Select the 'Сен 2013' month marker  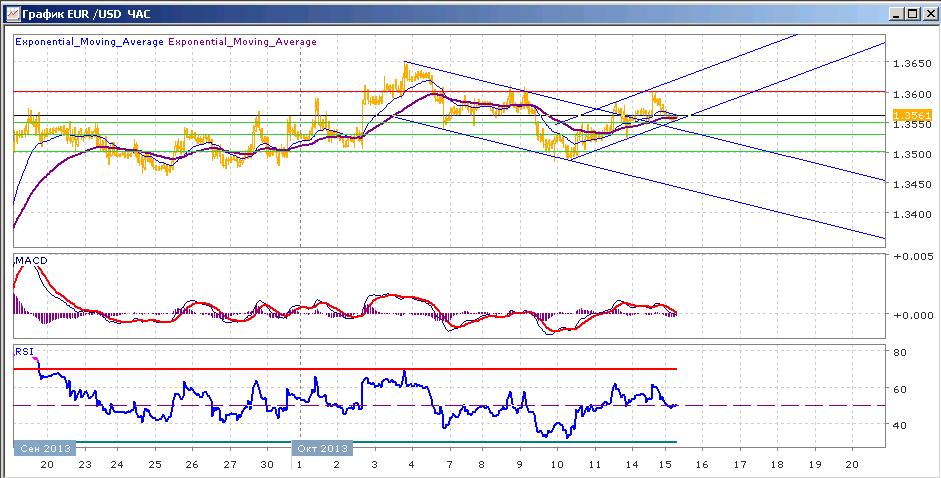(45, 449)
